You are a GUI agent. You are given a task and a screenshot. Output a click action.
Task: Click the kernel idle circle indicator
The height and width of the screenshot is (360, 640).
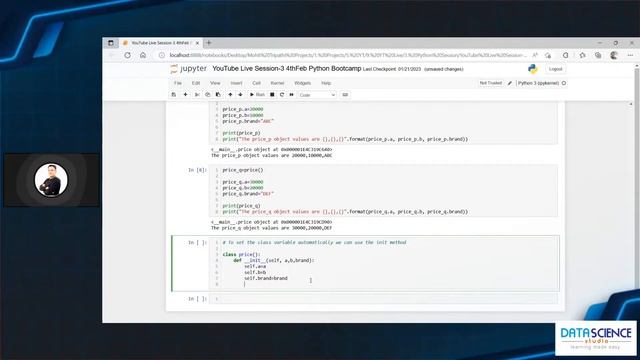pos(564,83)
